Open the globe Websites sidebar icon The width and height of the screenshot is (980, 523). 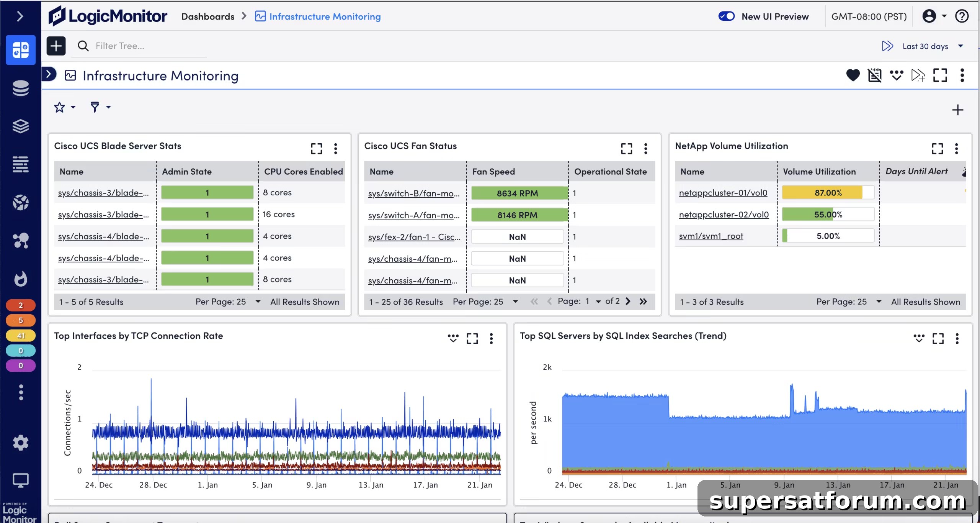point(21,202)
